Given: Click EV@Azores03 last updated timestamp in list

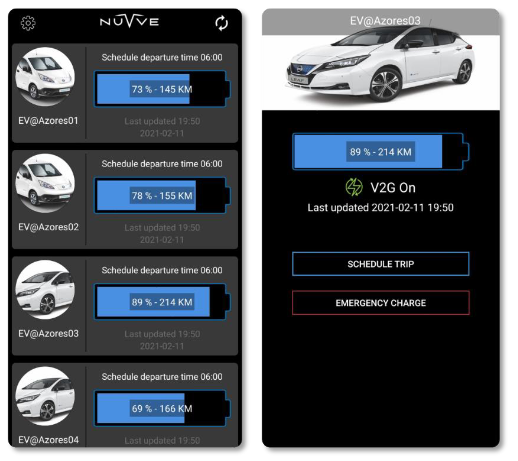Looking at the screenshot, I should tap(162, 340).
